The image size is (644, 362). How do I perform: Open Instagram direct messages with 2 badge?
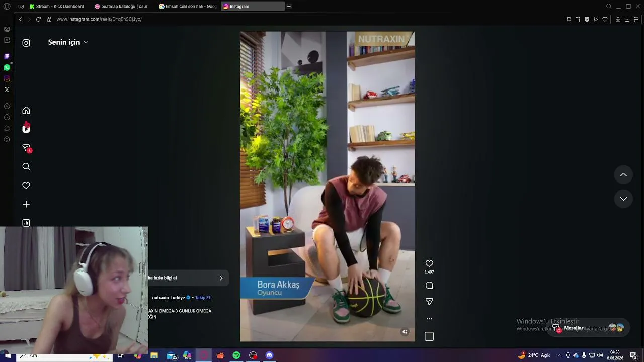[26, 148]
